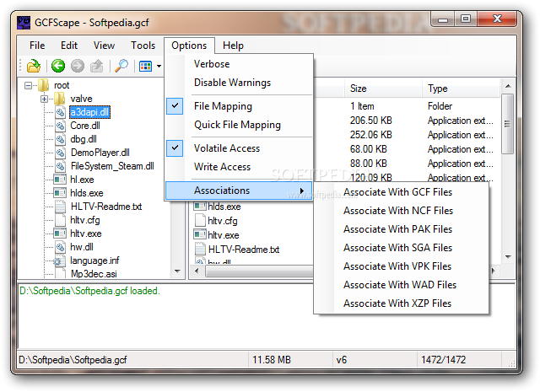Click the View mode grid icon
The height and width of the screenshot is (392, 540).
[145, 66]
